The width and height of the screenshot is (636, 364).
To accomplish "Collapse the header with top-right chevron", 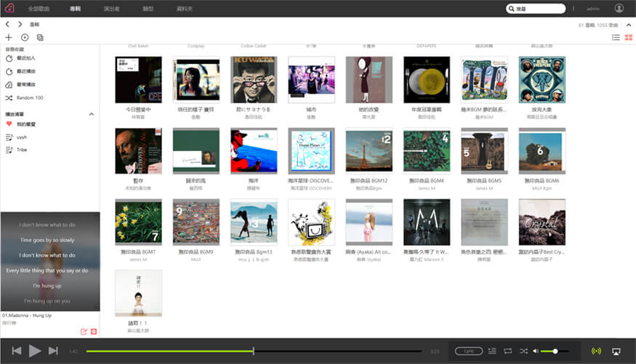I will (629, 25).
